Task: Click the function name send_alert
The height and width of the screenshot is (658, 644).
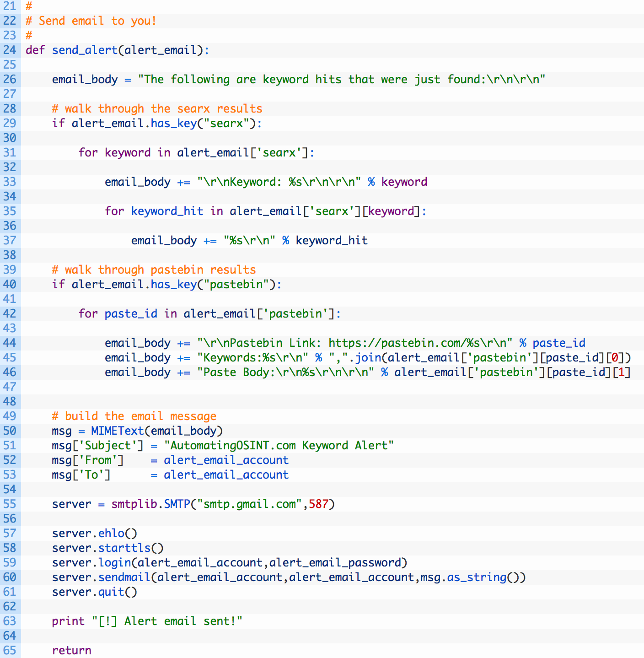Action: coord(85,50)
